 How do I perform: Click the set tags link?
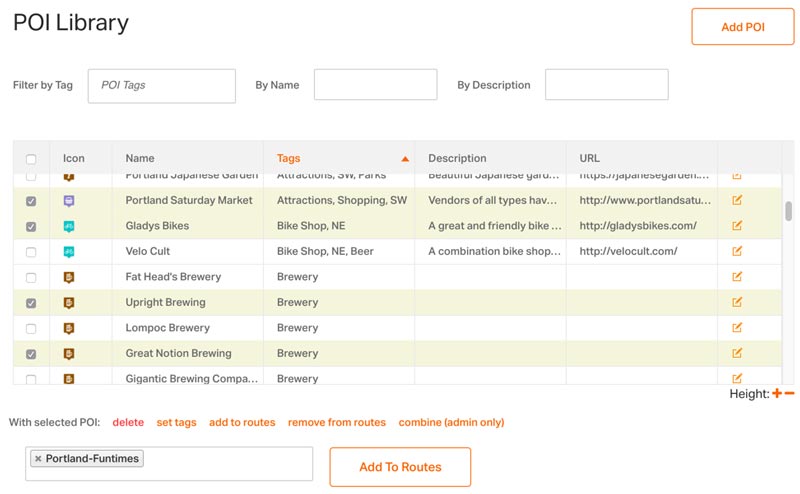pos(176,423)
